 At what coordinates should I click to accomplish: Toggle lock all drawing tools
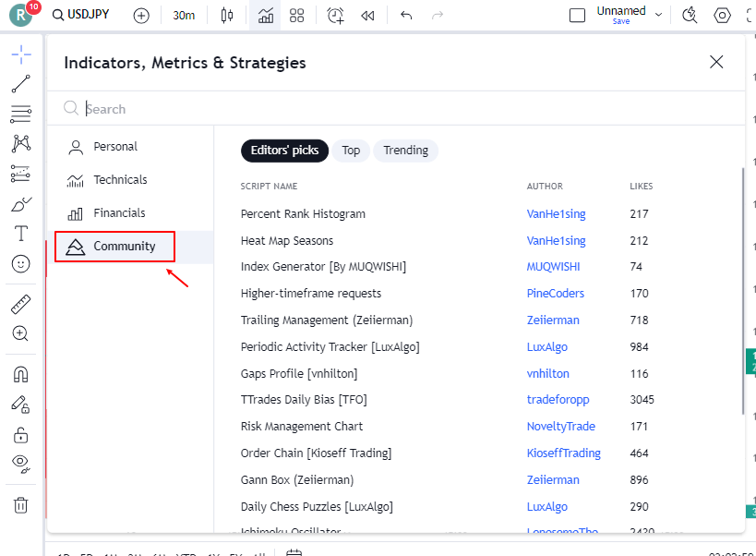(x=20, y=434)
